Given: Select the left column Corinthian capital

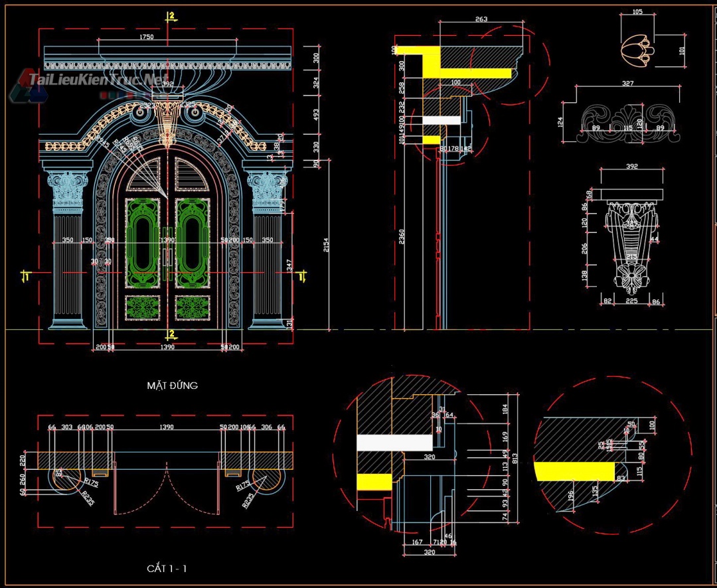Looking at the screenshot, I should [x=68, y=191].
